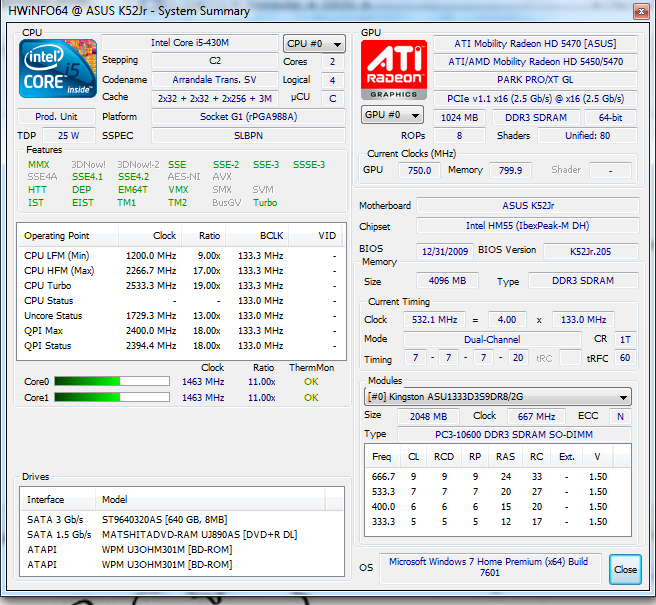The width and height of the screenshot is (656, 605).
Task: Click the Freq column header in modules table
Action: (382, 456)
